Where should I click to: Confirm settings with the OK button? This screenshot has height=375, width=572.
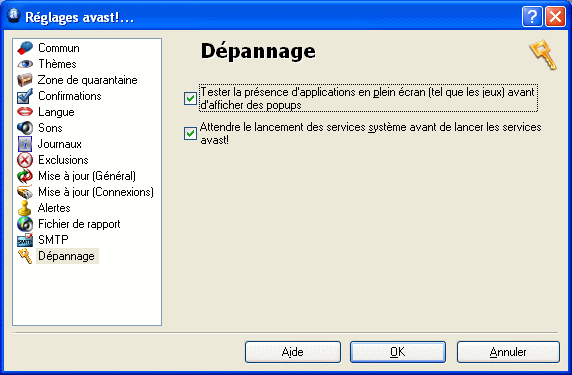tap(398, 352)
